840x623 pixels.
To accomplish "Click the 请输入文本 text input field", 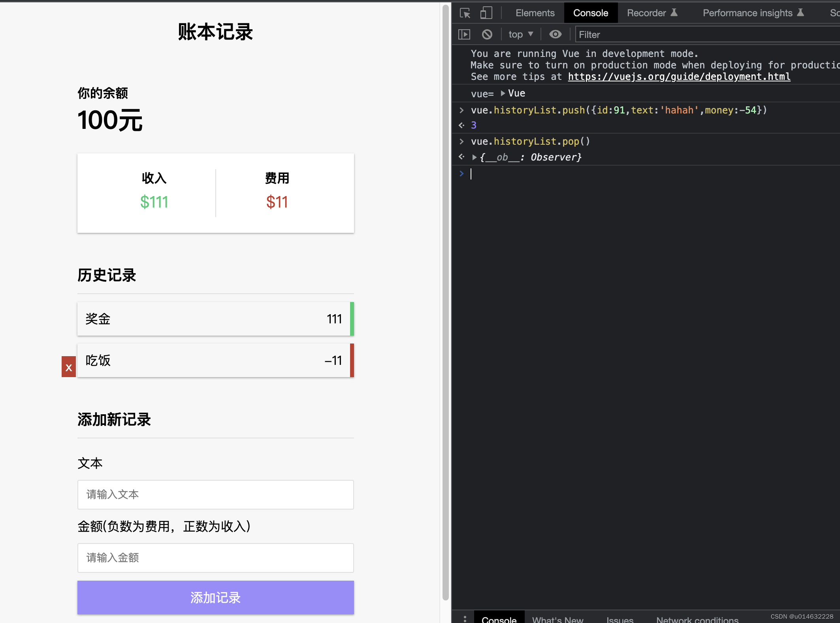I will pyautogui.click(x=216, y=494).
